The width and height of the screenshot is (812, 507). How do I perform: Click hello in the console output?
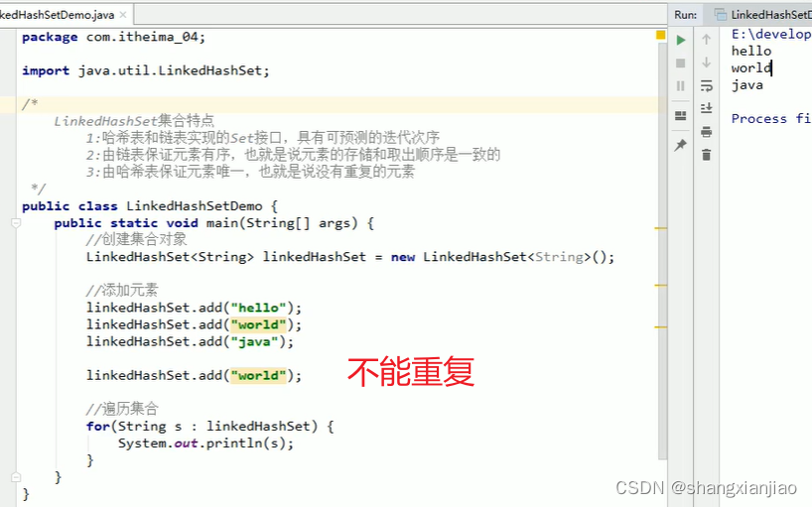751,52
